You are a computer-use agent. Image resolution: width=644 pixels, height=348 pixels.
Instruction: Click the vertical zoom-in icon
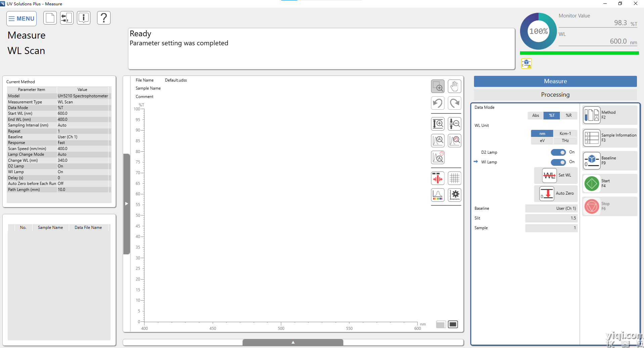click(x=438, y=124)
